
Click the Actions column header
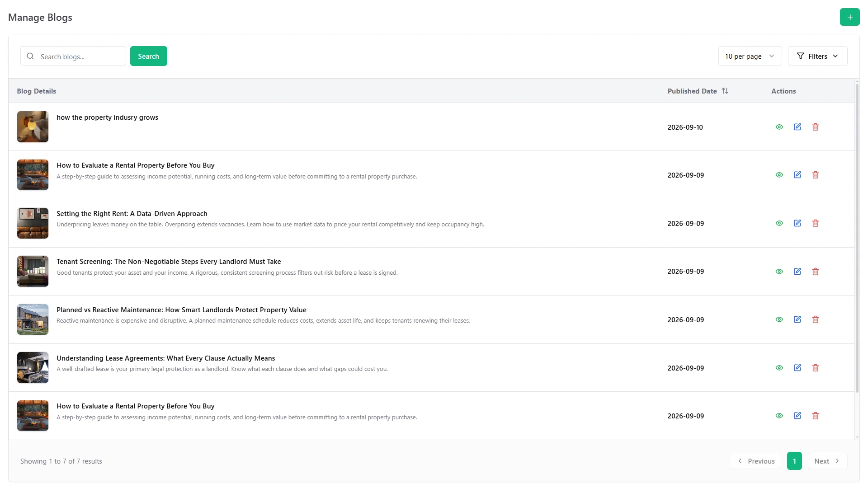[783, 91]
